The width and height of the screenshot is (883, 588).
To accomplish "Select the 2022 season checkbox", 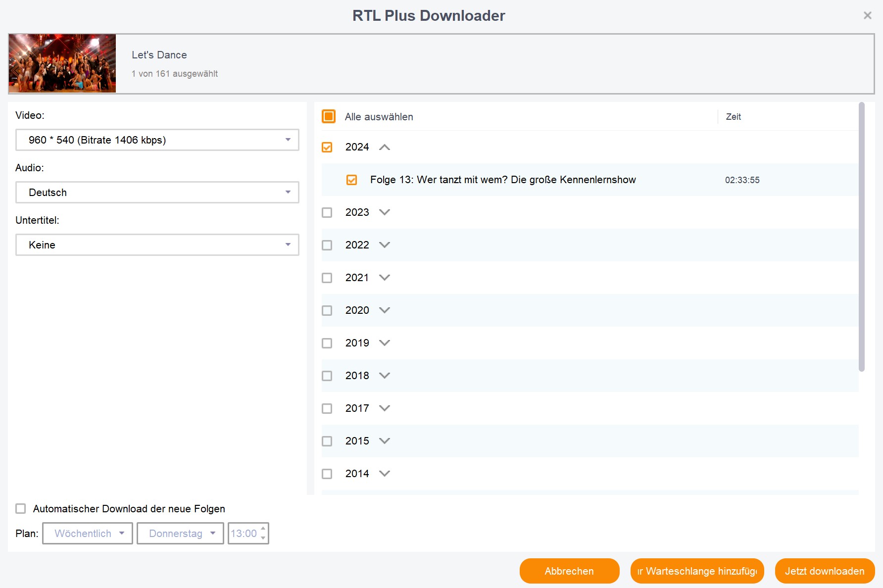I will click(327, 245).
